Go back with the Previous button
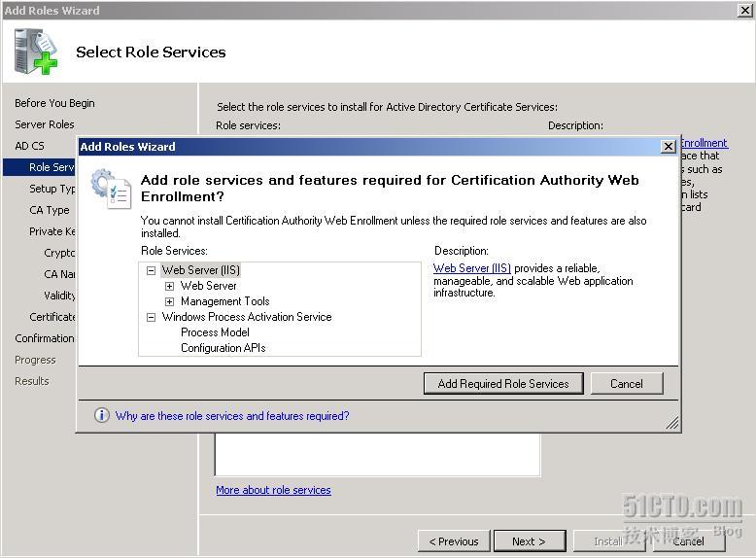 click(454, 541)
